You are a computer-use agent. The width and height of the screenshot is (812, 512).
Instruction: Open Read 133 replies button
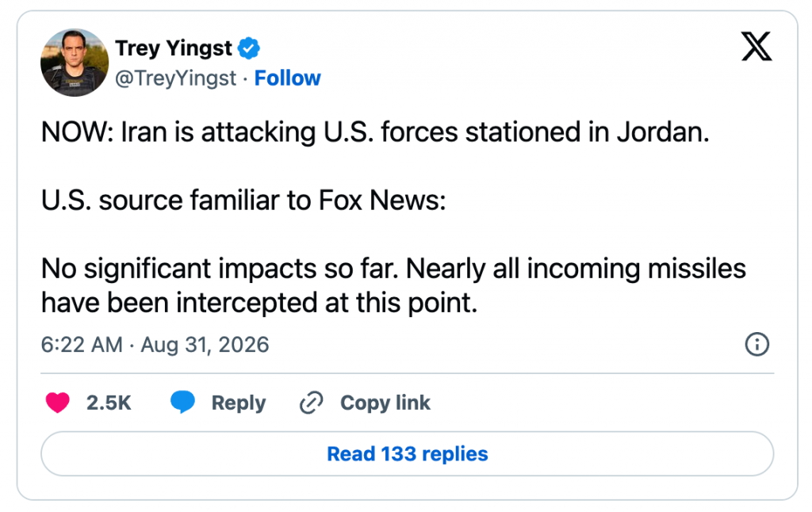coord(408,453)
